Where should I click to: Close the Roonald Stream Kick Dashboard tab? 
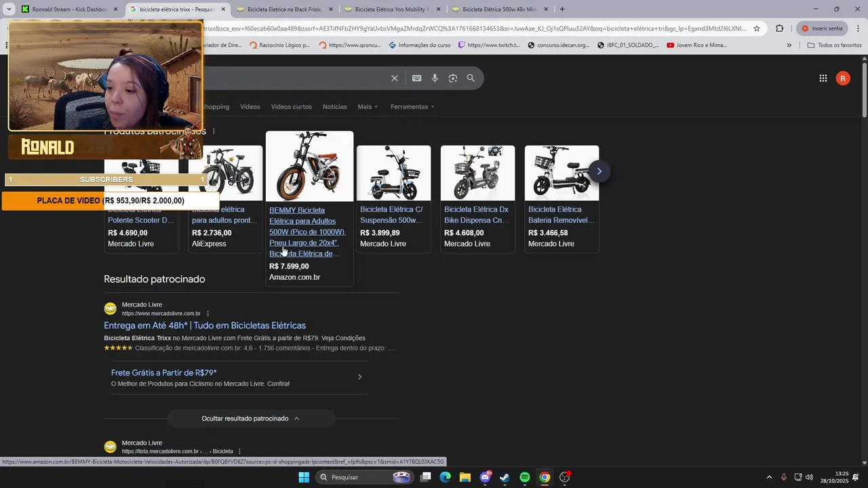(x=116, y=9)
